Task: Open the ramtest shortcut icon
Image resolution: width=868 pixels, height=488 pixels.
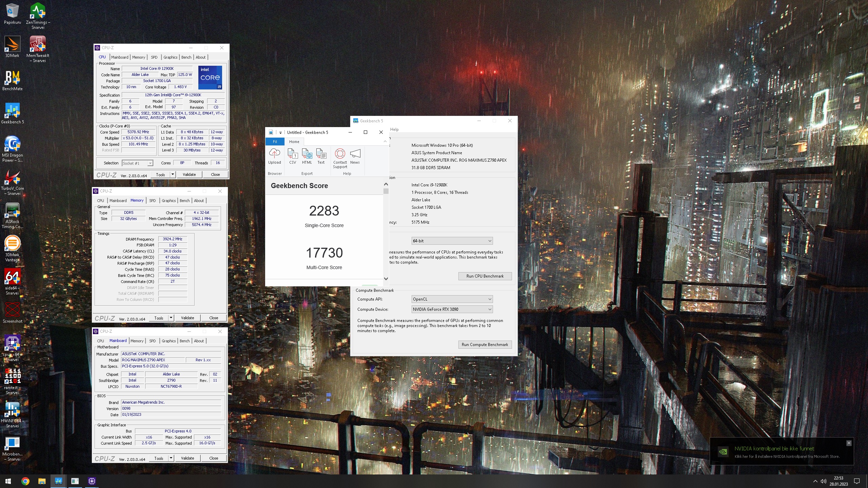Action: [x=13, y=382]
